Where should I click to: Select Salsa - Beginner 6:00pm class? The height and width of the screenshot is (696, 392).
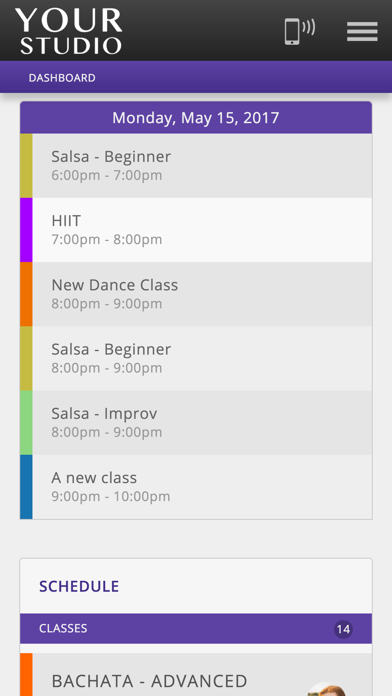(x=196, y=166)
